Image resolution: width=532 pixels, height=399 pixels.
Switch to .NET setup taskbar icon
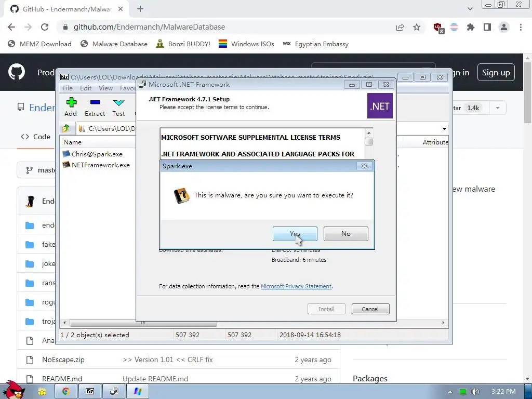(114, 391)
